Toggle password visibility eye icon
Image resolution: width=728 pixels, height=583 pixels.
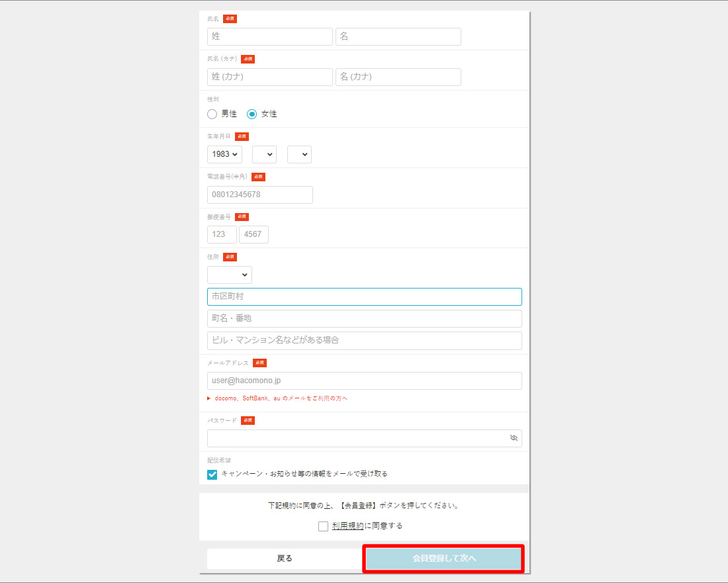pyautogui.click(x=514, y=437)
